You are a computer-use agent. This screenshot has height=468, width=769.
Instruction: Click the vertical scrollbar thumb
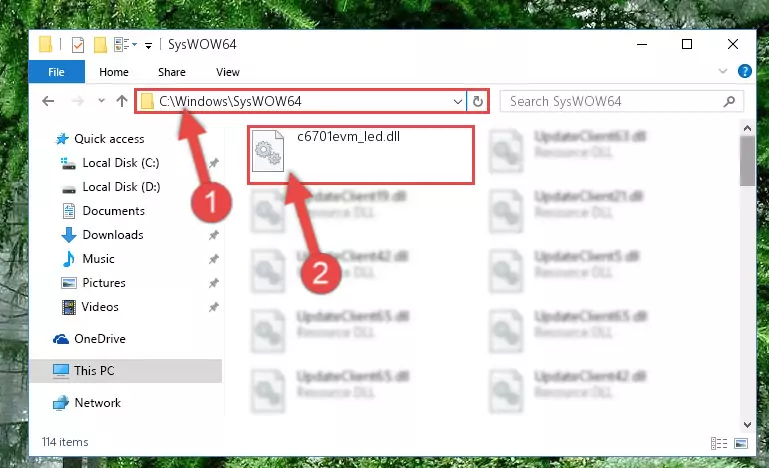(747, 161)
